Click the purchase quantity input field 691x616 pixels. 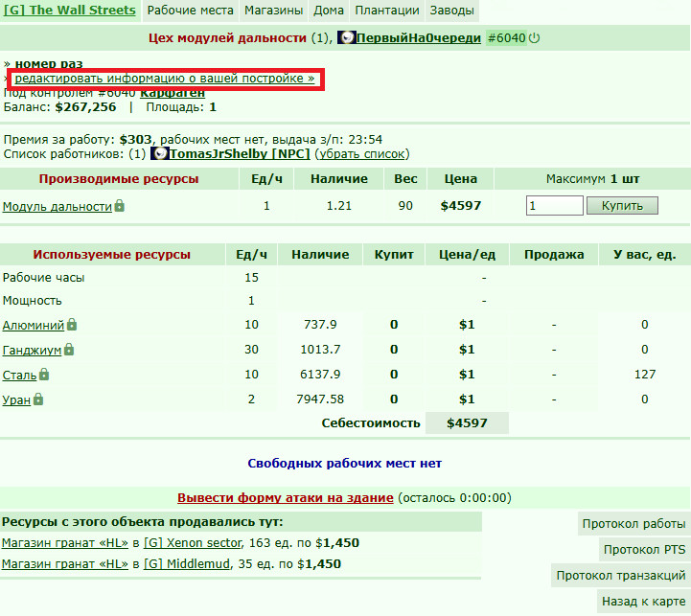554,206
